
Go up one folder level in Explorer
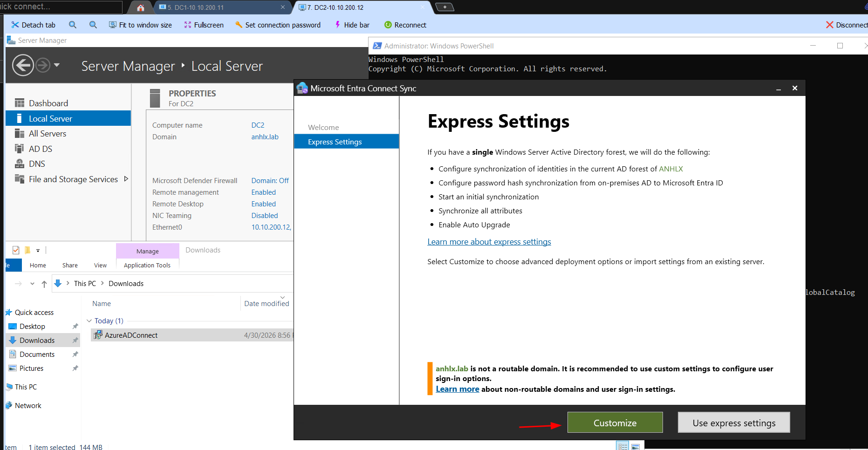44,284
